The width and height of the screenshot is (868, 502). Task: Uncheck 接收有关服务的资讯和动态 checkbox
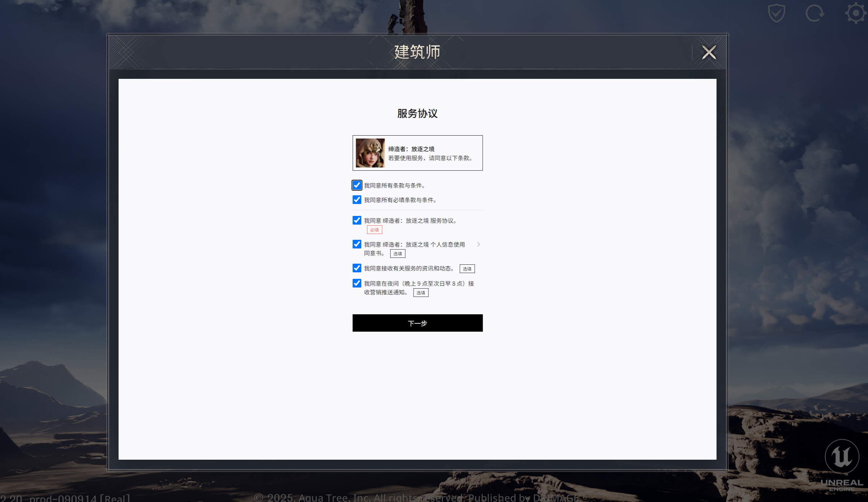click(x=357, y=268)
